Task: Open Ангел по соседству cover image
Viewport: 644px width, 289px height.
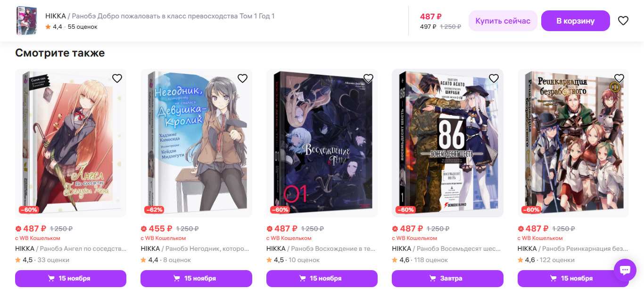Action: pyautogui.click(x=71, y=143)
